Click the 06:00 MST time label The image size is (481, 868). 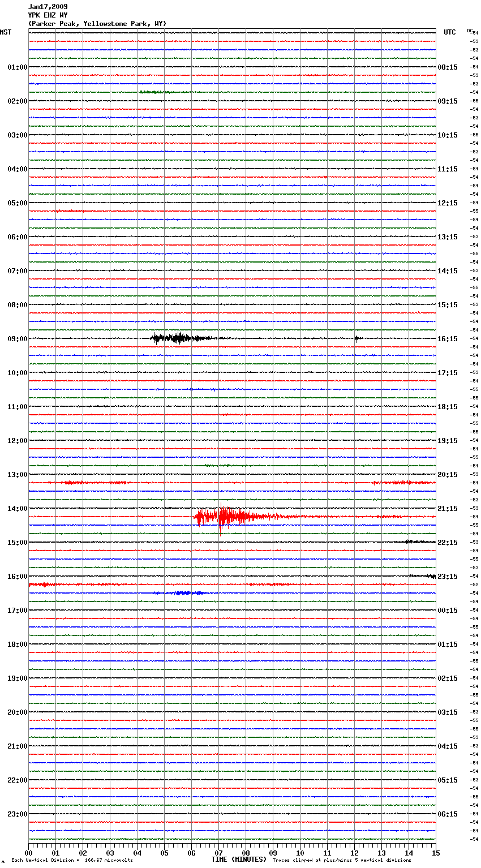18,237
